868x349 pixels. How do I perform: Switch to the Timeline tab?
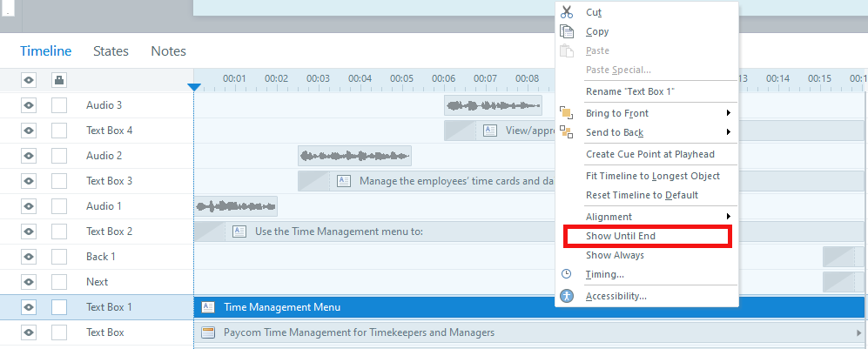pos(46,50)
